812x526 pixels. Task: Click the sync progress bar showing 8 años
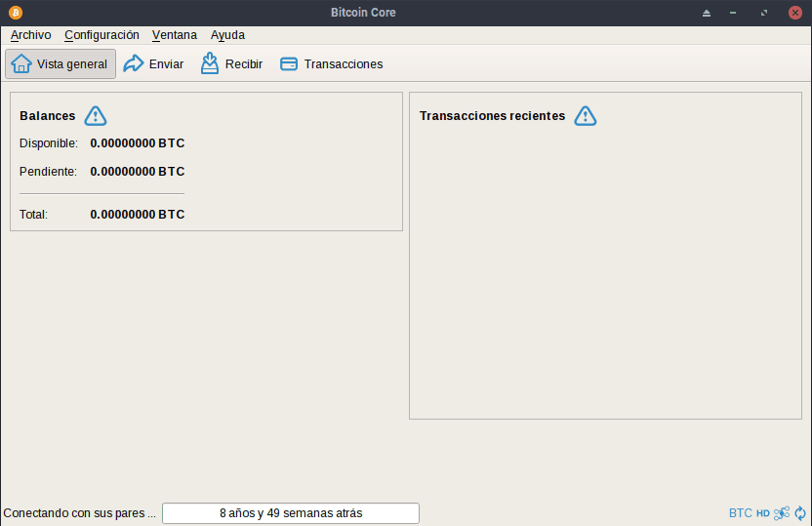(x=291, y=513)
